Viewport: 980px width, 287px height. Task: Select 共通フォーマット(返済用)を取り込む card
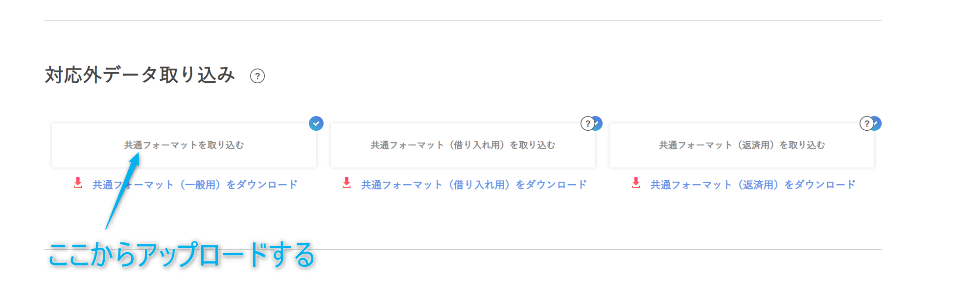tap(742, 145)
